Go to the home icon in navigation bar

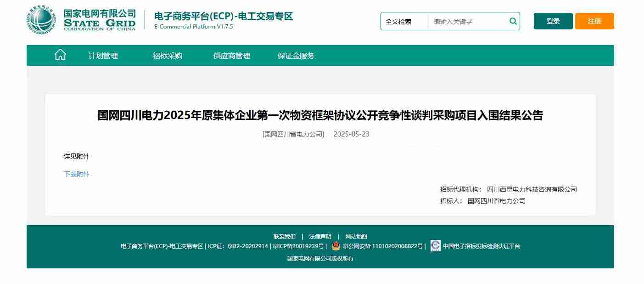[60, 55]
